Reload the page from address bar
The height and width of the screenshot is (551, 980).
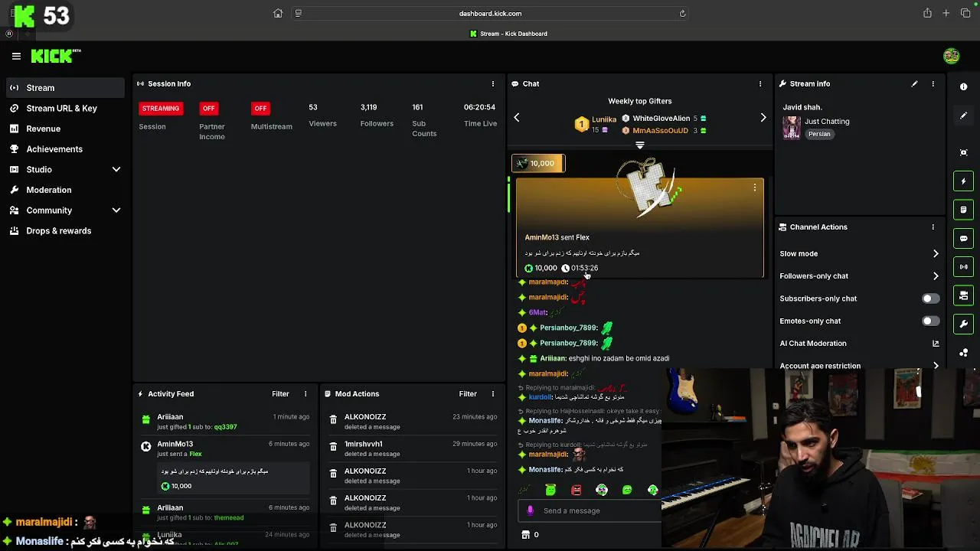pyautogui.click(x=682, y=13)
